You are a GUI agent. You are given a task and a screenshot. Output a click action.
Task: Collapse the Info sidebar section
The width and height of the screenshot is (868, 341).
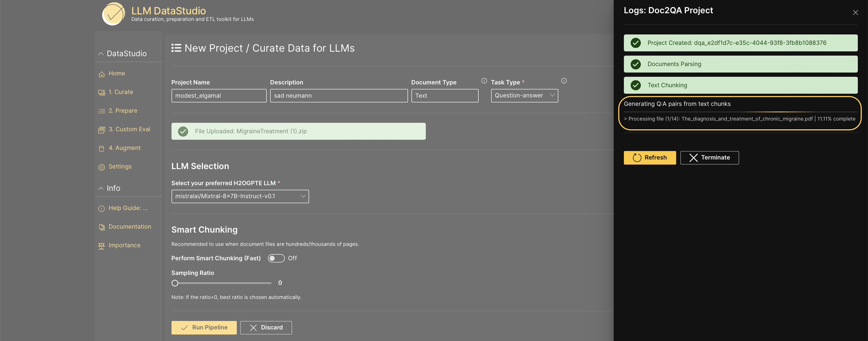(x=101, y=189)
